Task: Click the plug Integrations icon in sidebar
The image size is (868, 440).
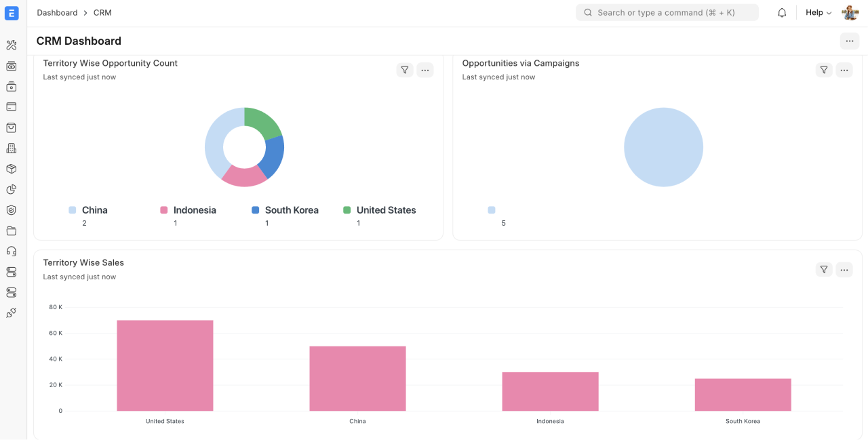Action: coord(11,313)
